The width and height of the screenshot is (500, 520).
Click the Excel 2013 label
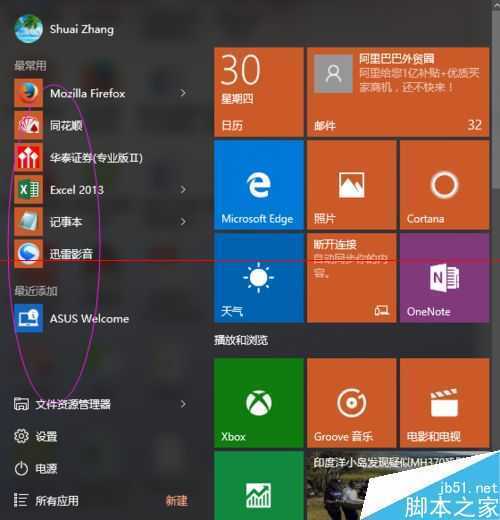click(x=77, y=190)
